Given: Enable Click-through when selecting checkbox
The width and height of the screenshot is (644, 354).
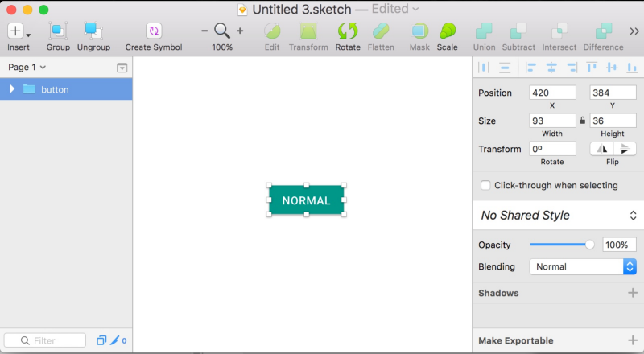Looking at the screenshot, I should point(485,185).
